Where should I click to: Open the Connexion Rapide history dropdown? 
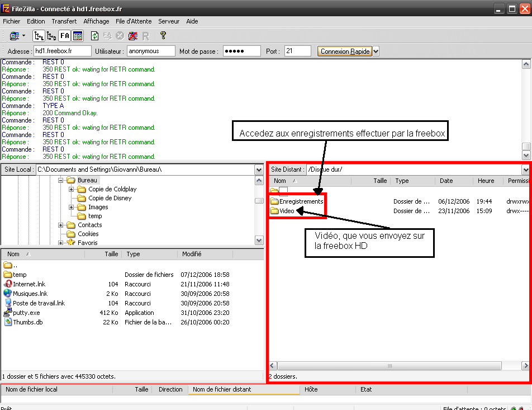coord(376,51)
